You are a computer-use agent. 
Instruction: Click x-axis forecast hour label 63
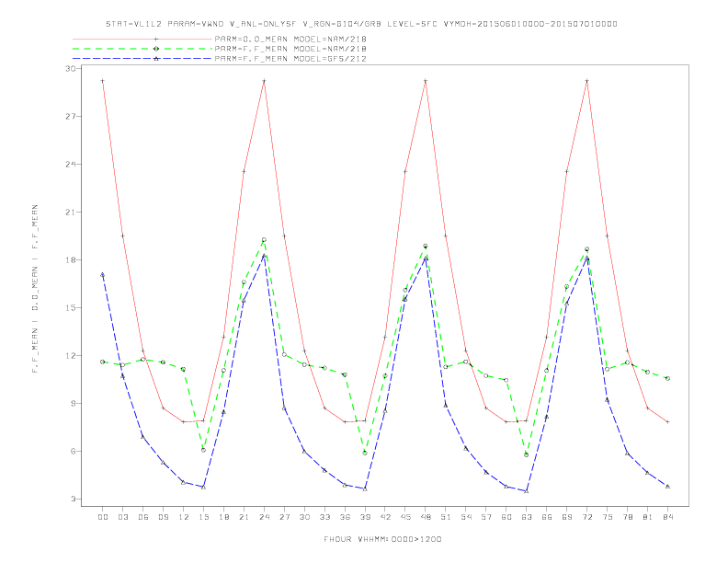pos(527,517)
